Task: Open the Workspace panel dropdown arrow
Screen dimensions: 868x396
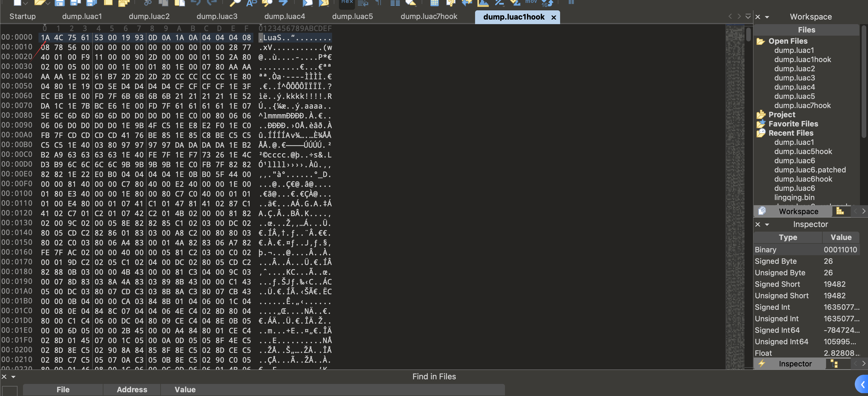Action: (x=767, y=17)
